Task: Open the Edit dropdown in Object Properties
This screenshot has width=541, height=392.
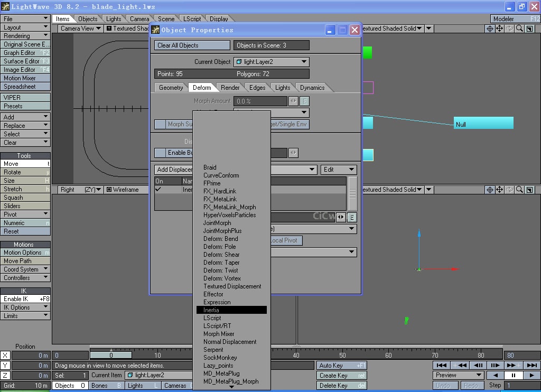Action: coord(339,170)
